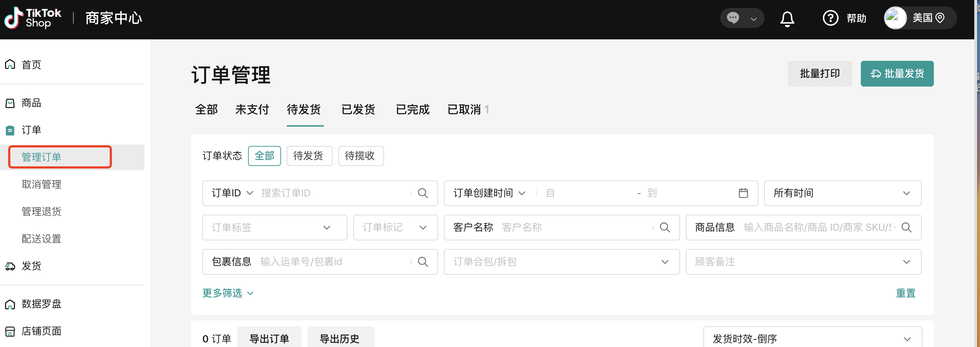Open the 店铺页面 shop page icon

pyautogui.click(x=10, y=331)
